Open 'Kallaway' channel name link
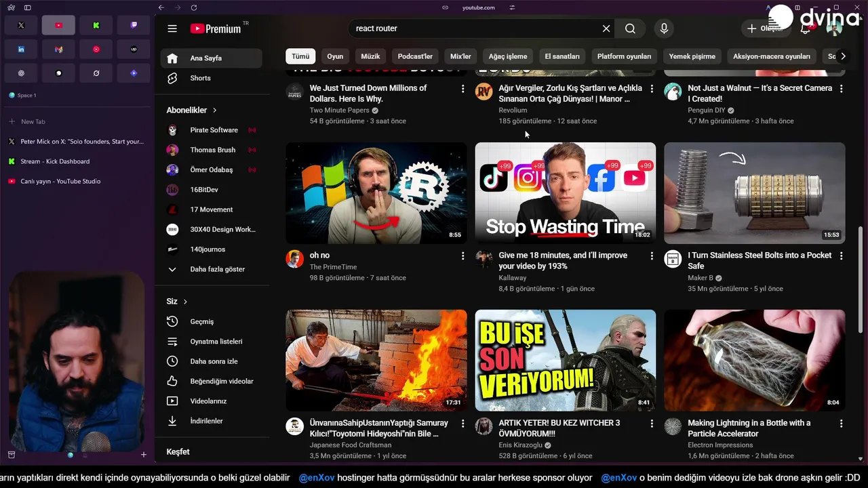 513,278
